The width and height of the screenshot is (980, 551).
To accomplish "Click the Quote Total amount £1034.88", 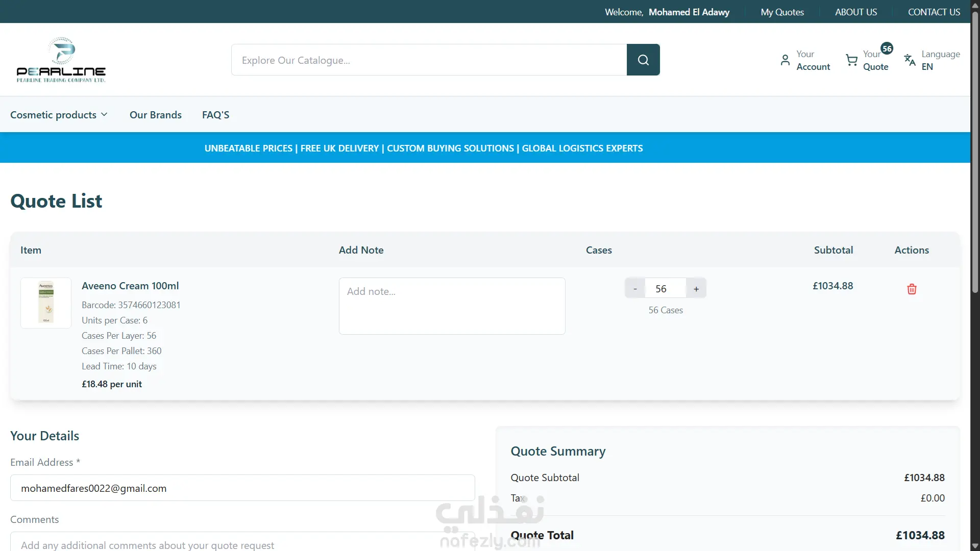I will tap(920, 535).
